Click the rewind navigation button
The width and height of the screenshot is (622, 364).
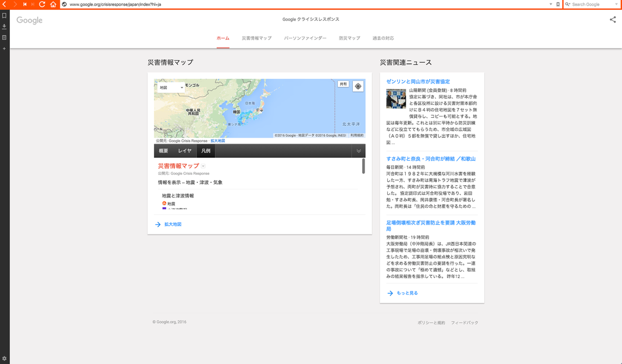[x=24, y=4]
